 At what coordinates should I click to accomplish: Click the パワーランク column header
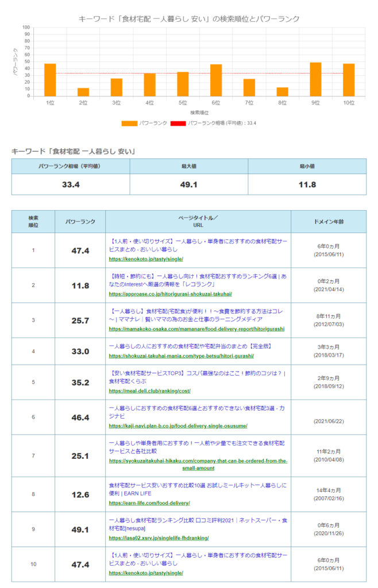click(x=80, y=222)
